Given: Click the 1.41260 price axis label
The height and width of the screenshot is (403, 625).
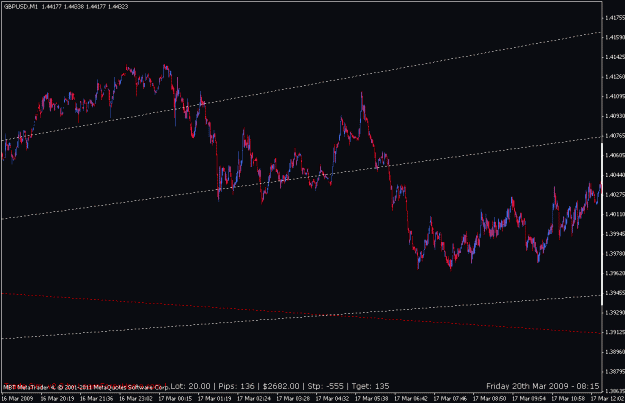Looking at the screenshot, I should click(615, 77).
